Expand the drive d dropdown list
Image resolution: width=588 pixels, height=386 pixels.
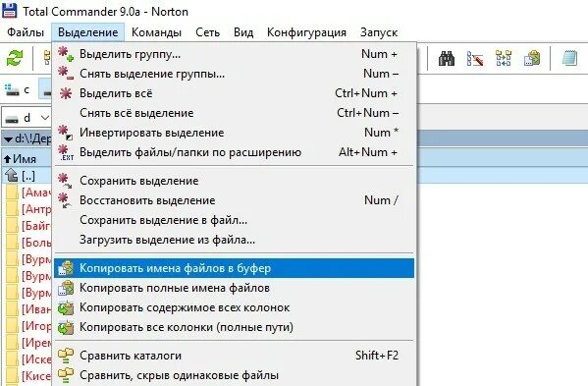pos(45,118)
